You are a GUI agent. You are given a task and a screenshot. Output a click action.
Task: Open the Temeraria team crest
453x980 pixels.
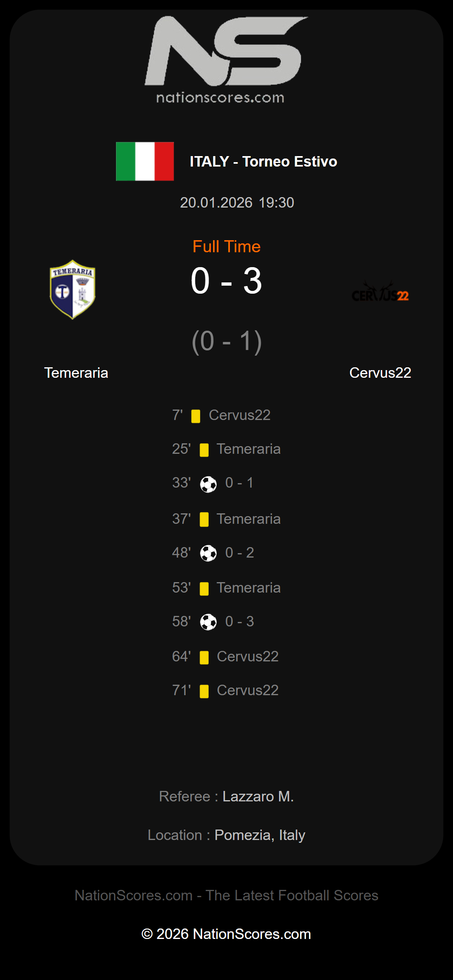pos(72,290)
